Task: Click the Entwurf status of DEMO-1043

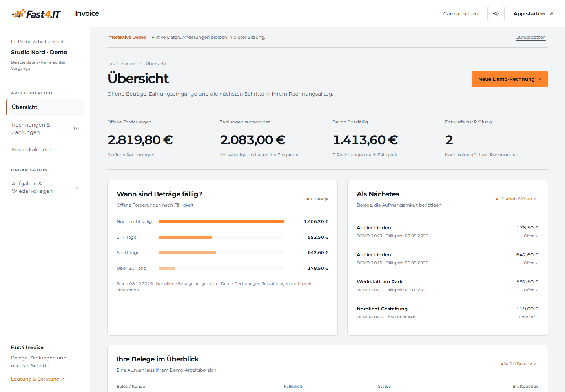Action: pyautogui.click(x=529, y=317)
